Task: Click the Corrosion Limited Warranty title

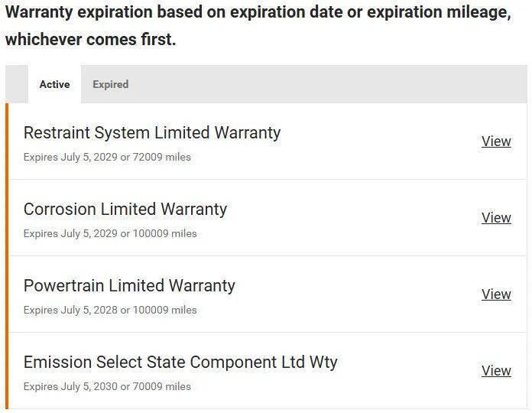Action: 125,209
